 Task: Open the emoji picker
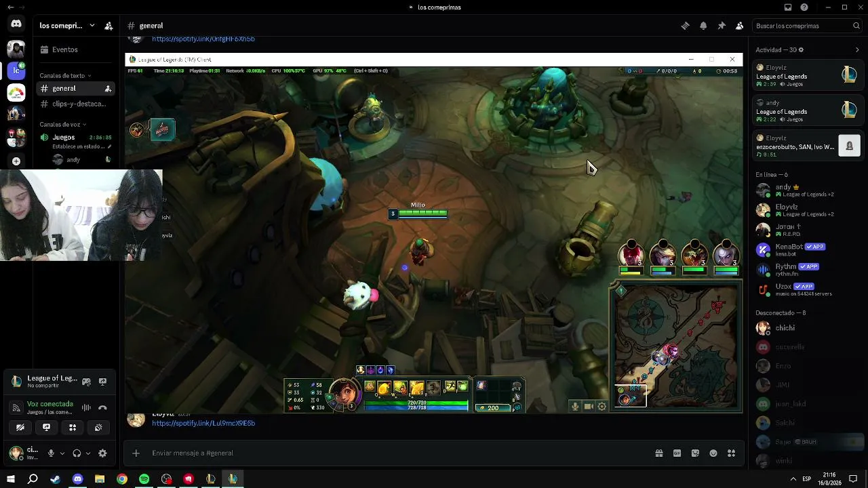point(713,453)
